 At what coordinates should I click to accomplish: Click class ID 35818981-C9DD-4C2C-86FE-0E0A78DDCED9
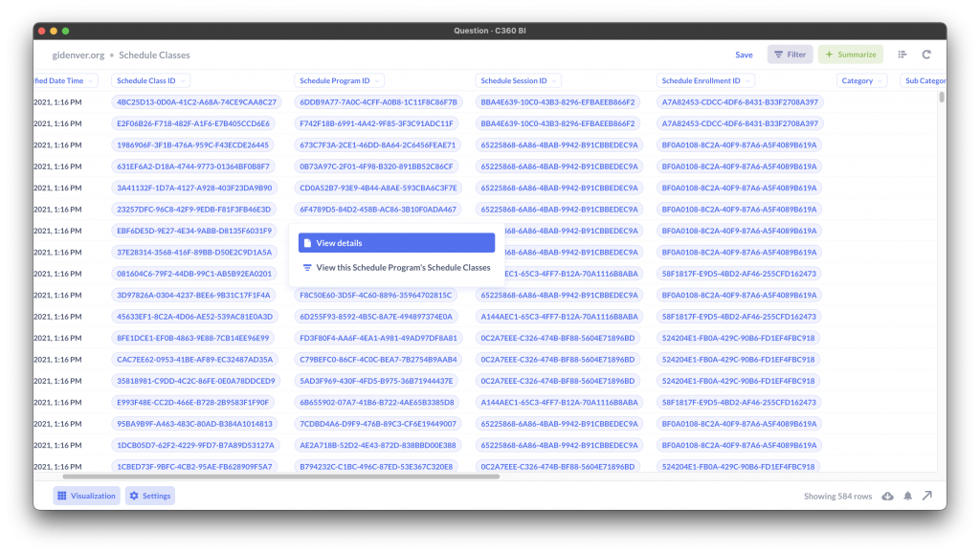tap(195, 381)
